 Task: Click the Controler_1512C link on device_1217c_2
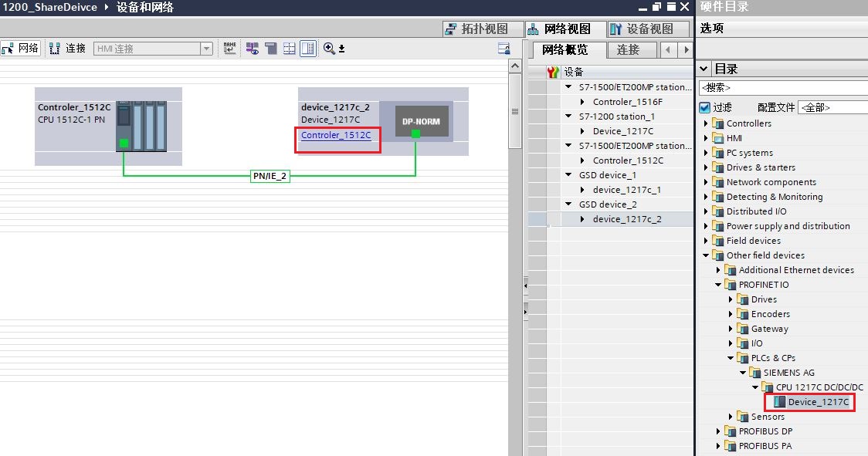click(x=336, y=135)
